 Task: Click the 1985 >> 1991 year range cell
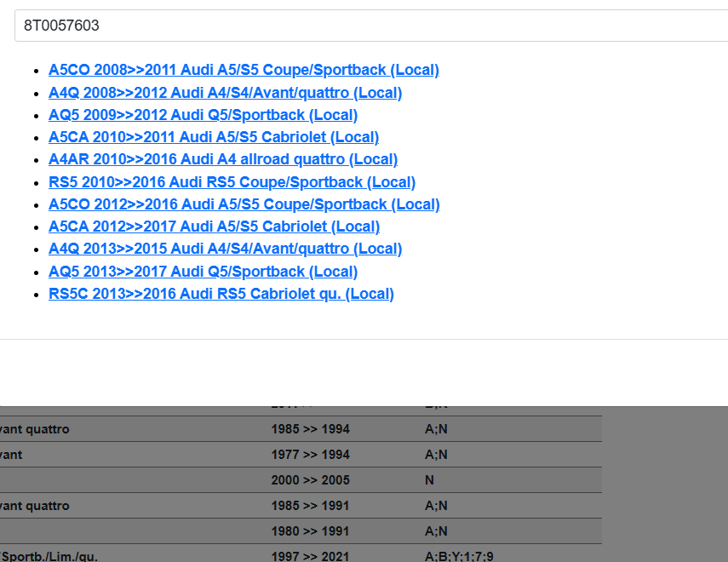pyautogui.click(x=310, y=506)
